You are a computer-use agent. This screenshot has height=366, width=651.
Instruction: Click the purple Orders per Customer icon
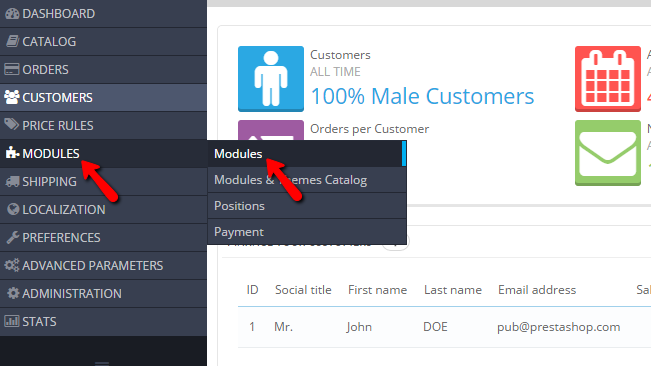pos(271,130)
